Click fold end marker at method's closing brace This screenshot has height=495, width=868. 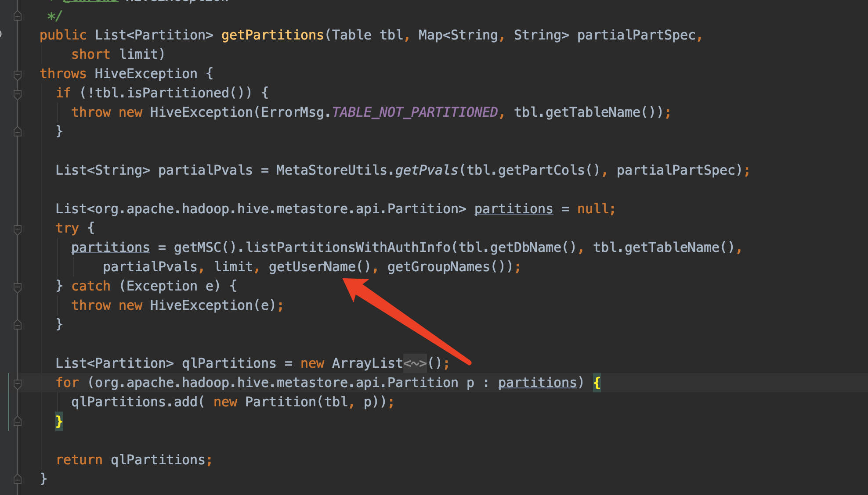tap(18, 479)
